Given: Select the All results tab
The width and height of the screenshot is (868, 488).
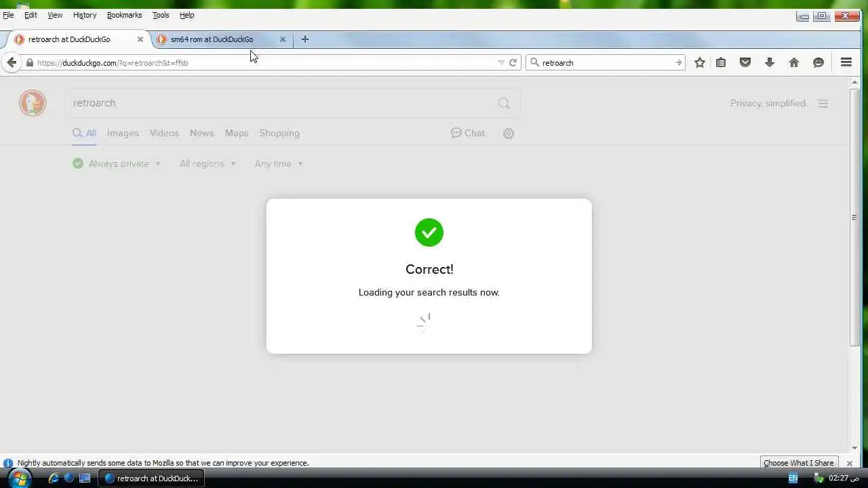Looking at the screenshot, I should coord(85,133).
